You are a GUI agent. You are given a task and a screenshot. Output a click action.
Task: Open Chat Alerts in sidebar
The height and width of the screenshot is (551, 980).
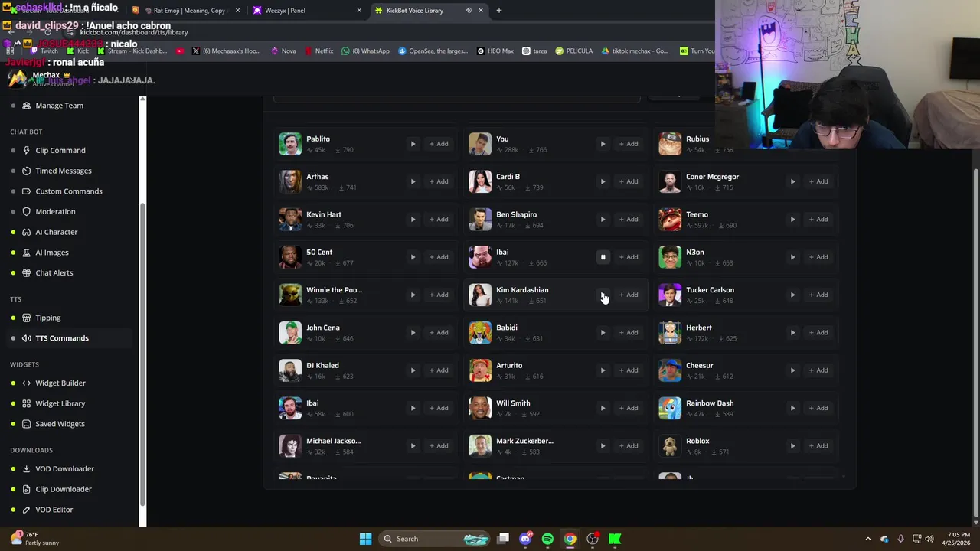coord(54,272)
